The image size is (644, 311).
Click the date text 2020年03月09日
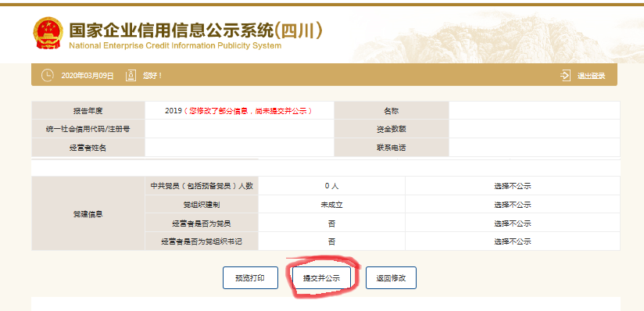pos(88,76)
